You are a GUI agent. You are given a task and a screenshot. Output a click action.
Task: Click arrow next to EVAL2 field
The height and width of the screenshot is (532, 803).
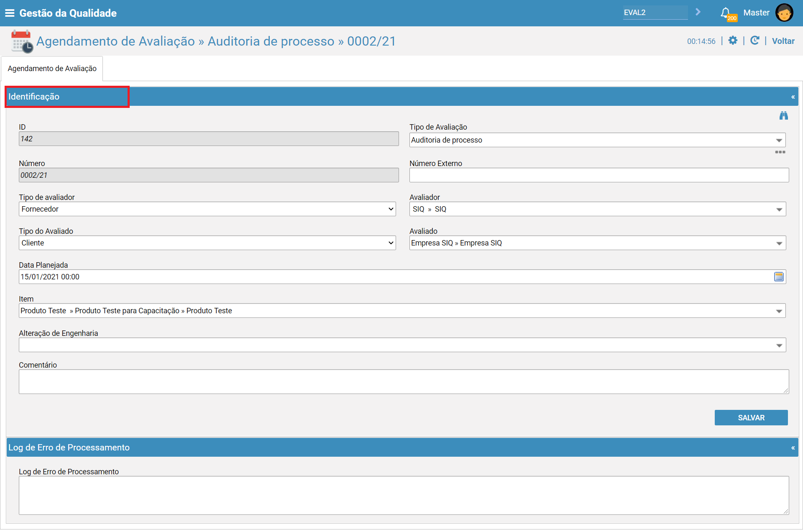698,12
